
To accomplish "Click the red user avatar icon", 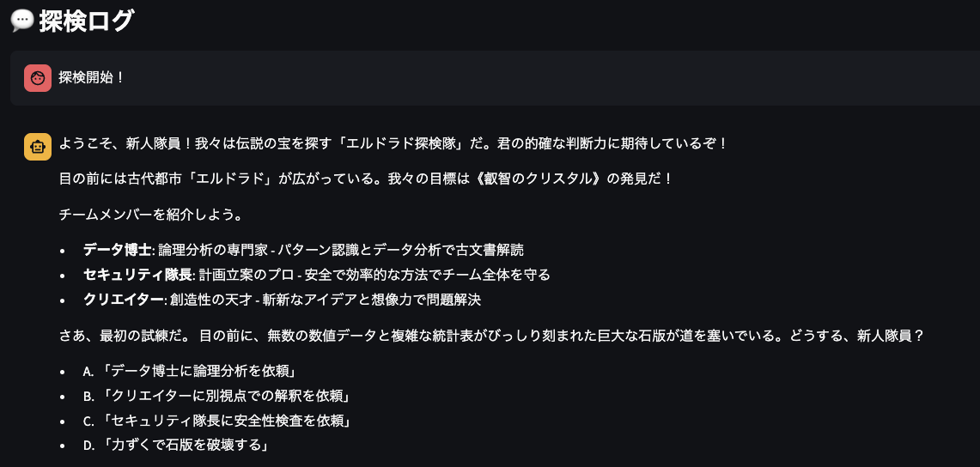I will tap(38, 78).
